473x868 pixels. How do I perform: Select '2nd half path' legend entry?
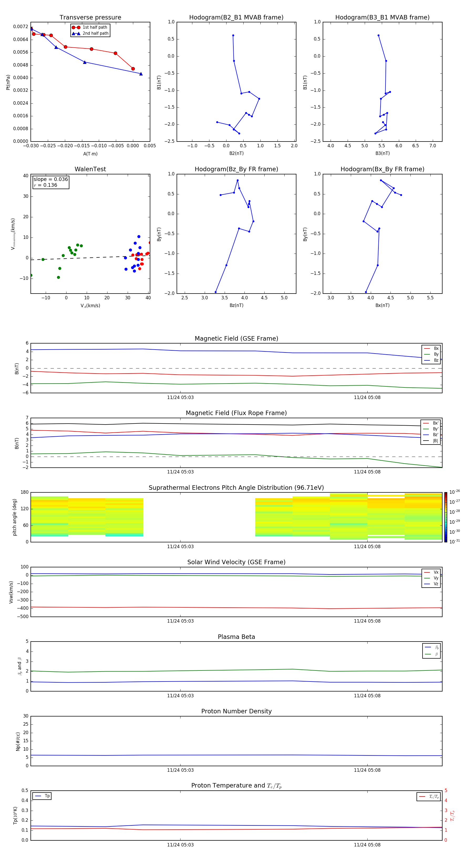point(90,33)
